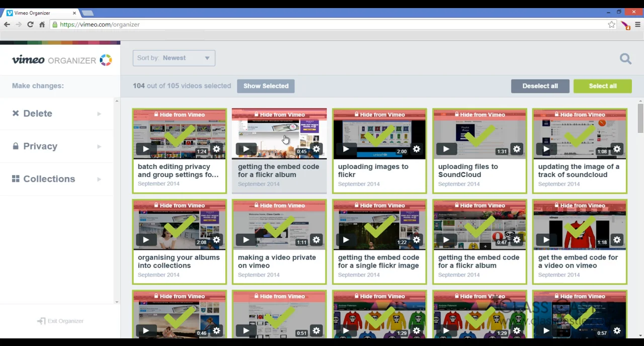Open gear for 'organising your albums into collections'
The image size is (644, 346).
[216, 240]
